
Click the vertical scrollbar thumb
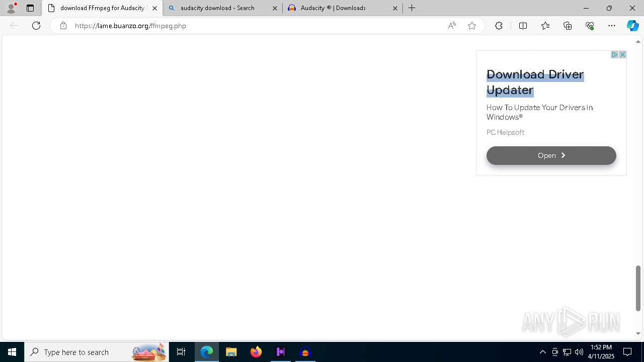[638, 288]
